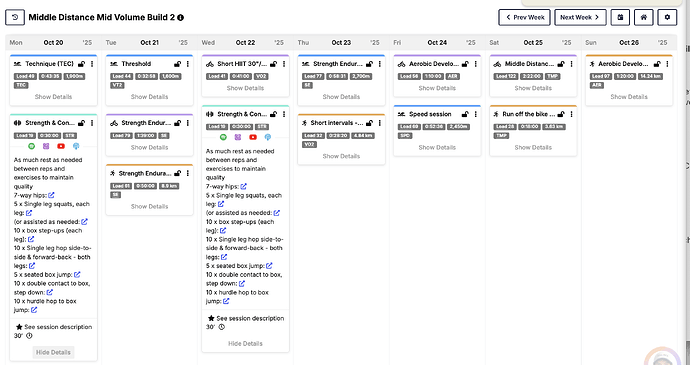Screen dimensions: 690x365
Task: Click info icon next to plan title
Action: pos(180,18)
